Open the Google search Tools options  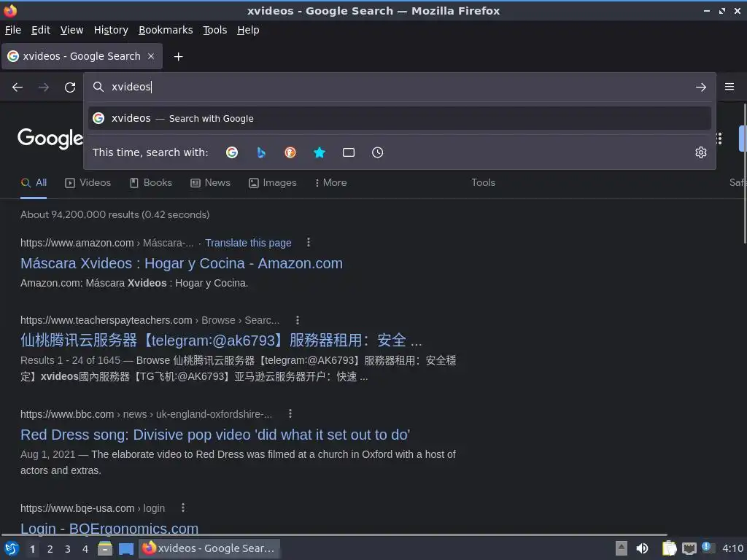pos(483,183)
